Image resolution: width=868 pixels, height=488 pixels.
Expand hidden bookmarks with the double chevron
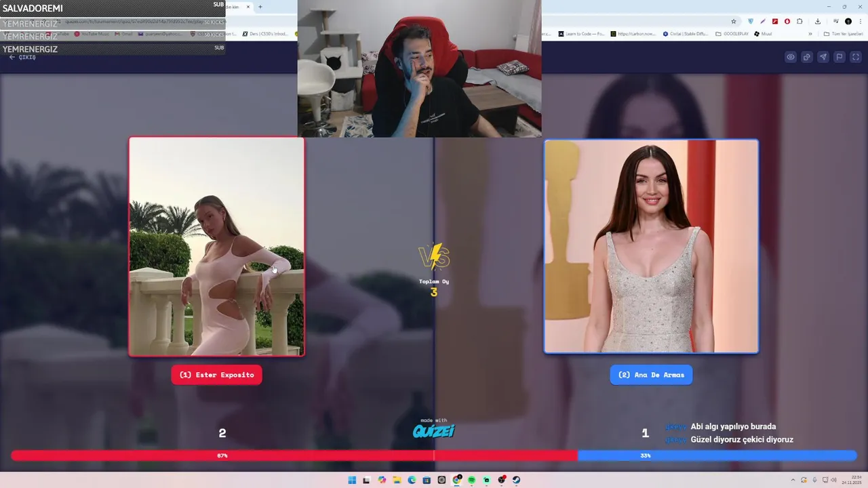click(810, 34)
